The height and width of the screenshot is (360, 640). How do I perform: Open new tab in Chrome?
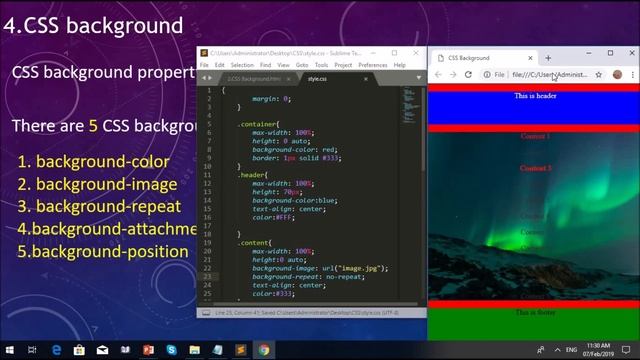548,58
